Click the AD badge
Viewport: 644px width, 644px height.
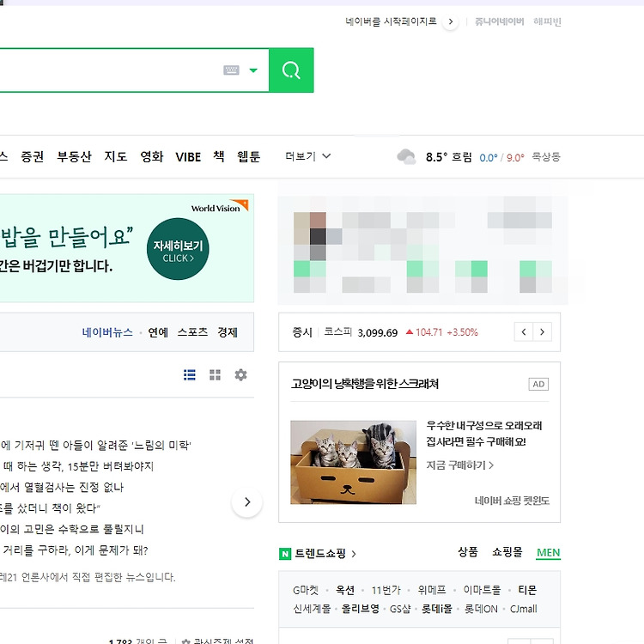[x=538, y=384]
